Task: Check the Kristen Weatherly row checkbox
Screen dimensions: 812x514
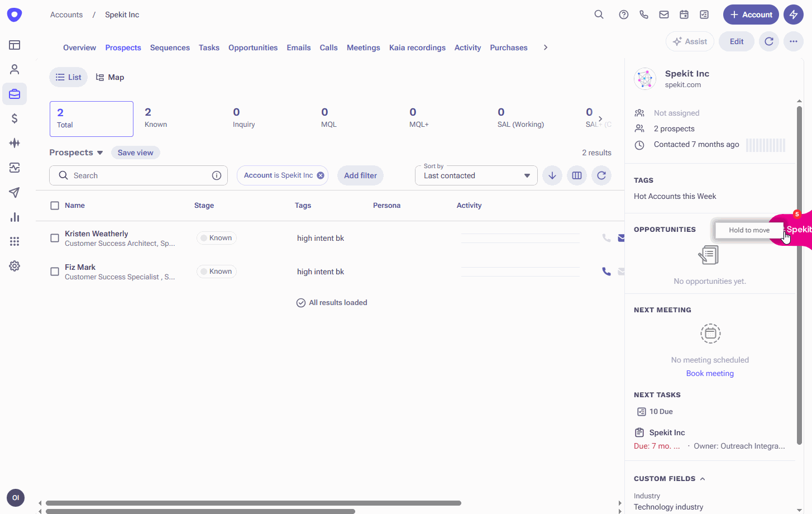Action: pos(55,238)
